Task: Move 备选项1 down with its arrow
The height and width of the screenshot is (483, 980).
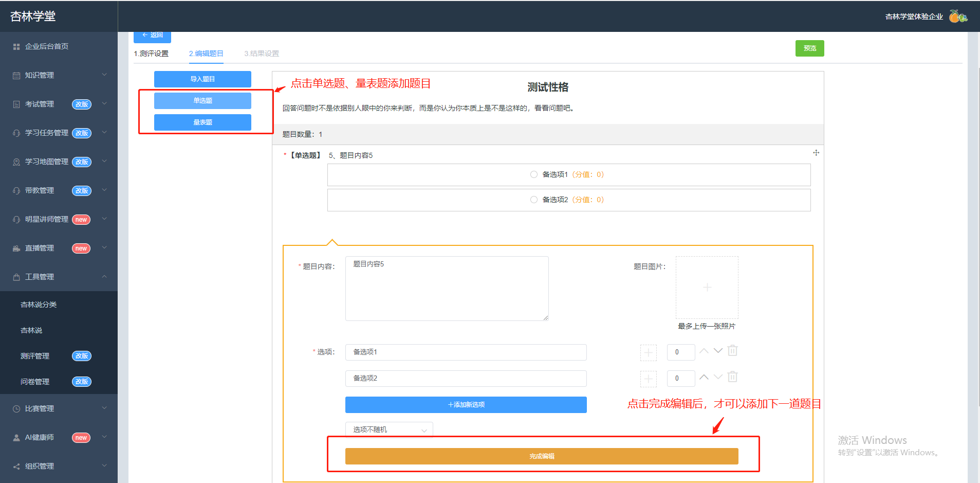Action: point(718,351)
